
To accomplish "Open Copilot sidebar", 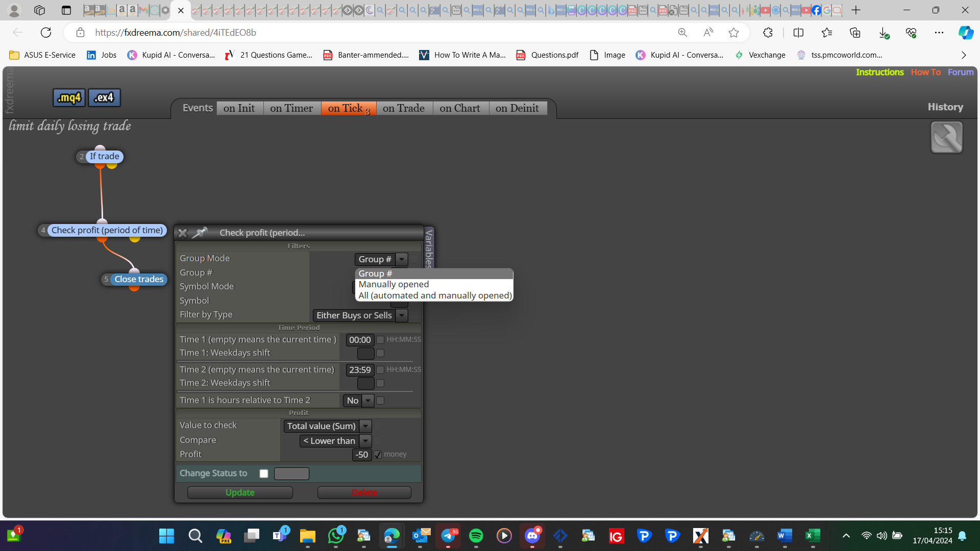I will (965, 33).
